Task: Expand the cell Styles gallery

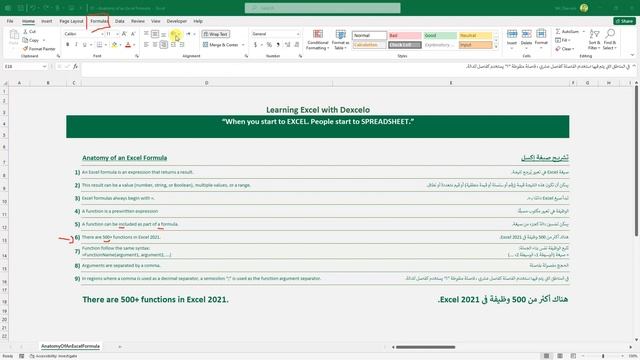Action: click(x=496, y=47)
